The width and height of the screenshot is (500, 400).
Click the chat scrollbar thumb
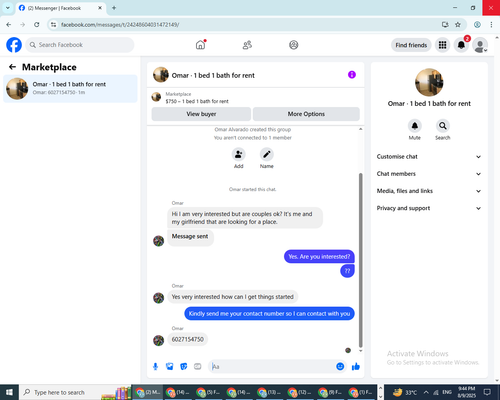click(x=360, y=260)
